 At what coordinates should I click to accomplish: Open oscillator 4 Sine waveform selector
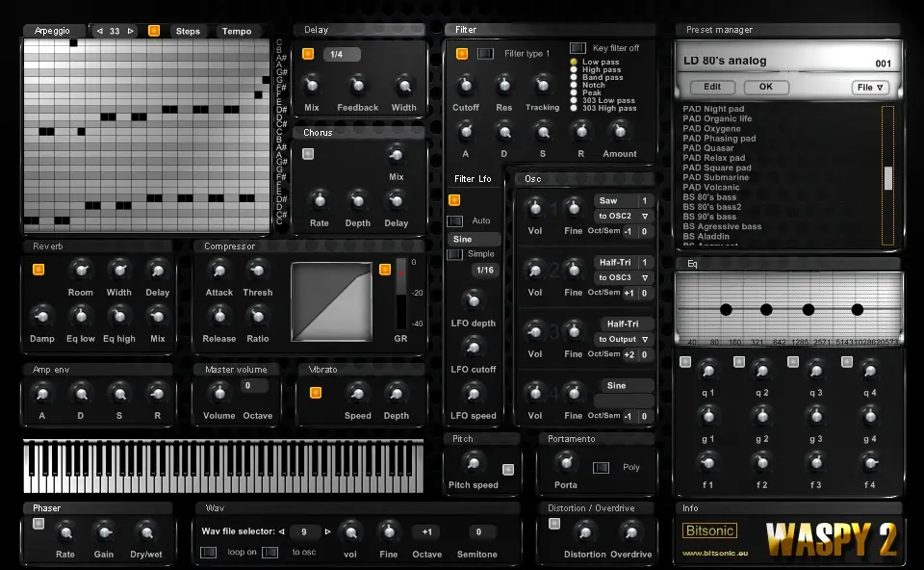click(x=624, y=385)
